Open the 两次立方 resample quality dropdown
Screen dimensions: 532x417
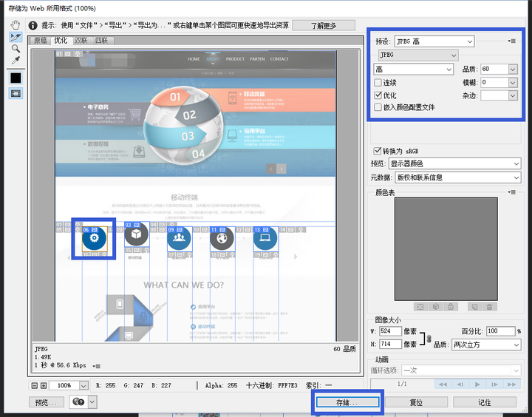tap(486, 345)
